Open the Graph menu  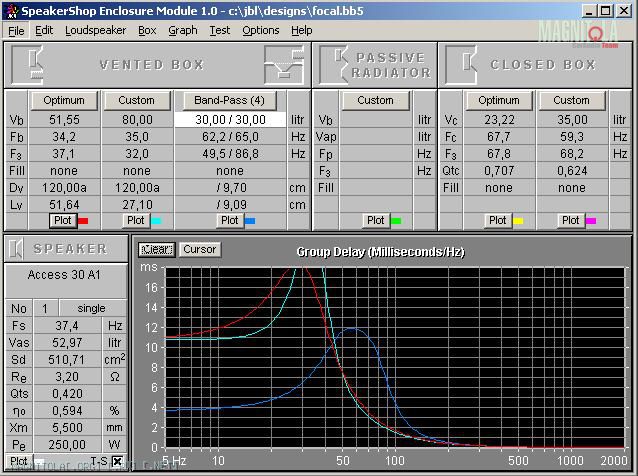(183, 31)
